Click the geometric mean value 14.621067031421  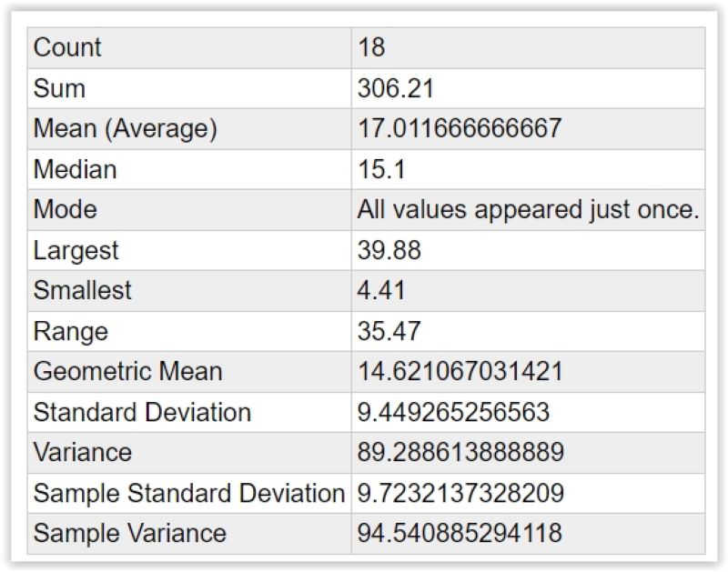pos(460,372)
